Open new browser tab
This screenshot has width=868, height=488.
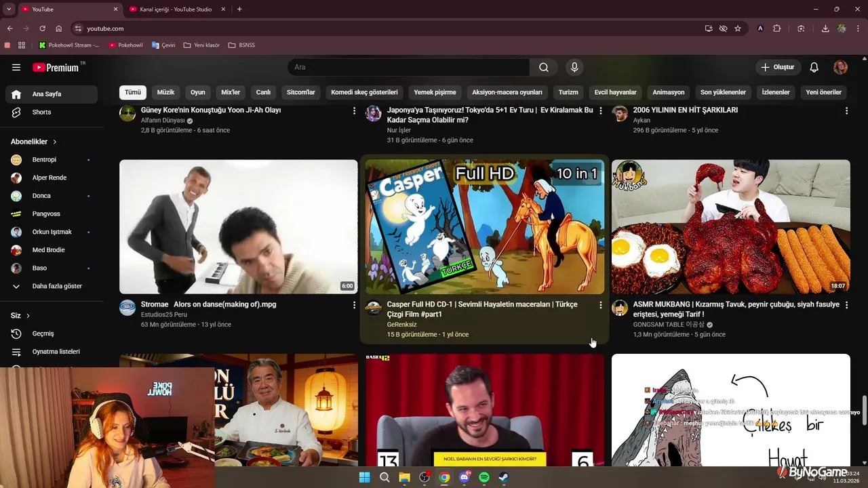click(239, 9)
